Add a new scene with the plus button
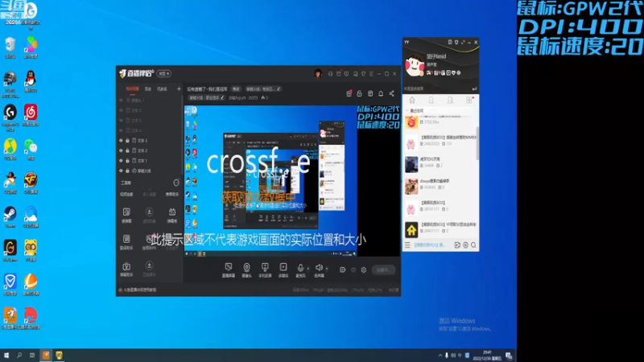 point(179,88)
